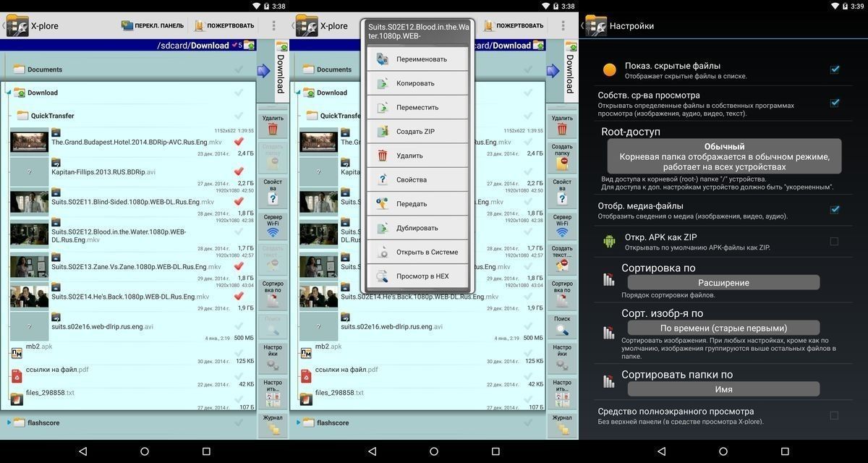Tap ПЕРЕКЛ. ПАНЕЛЬ above the red-checkmark list

pos(153,25)
